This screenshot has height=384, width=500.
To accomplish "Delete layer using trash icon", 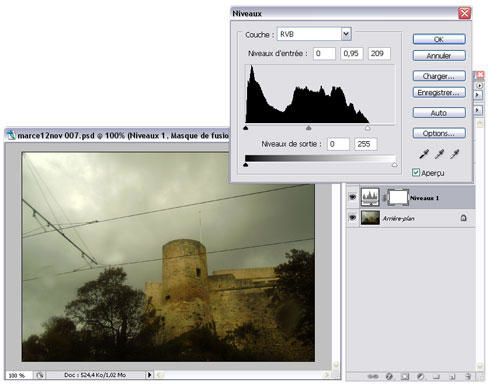I will coord(468,376).
